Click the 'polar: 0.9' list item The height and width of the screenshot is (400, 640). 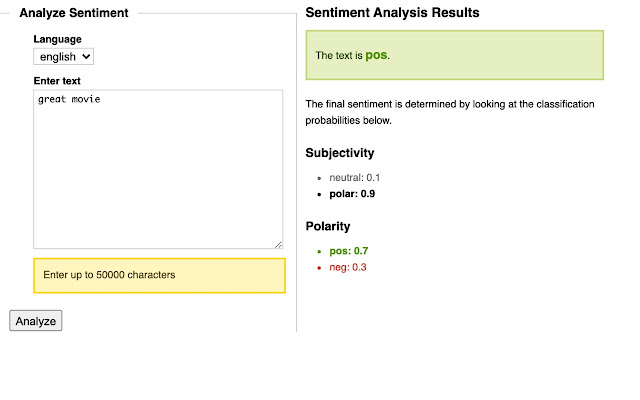coord(352,193)
